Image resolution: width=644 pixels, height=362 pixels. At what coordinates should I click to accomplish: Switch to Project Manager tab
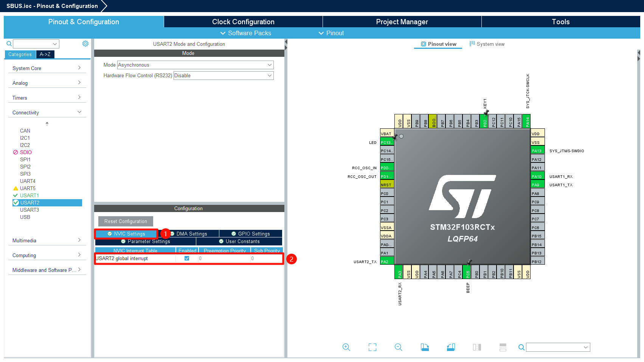pyautogui.click(x=402, y=22)
